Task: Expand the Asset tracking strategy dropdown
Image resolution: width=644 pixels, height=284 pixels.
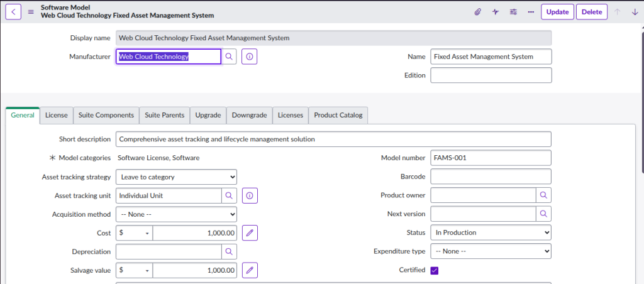Action: (x=176, y=177)
